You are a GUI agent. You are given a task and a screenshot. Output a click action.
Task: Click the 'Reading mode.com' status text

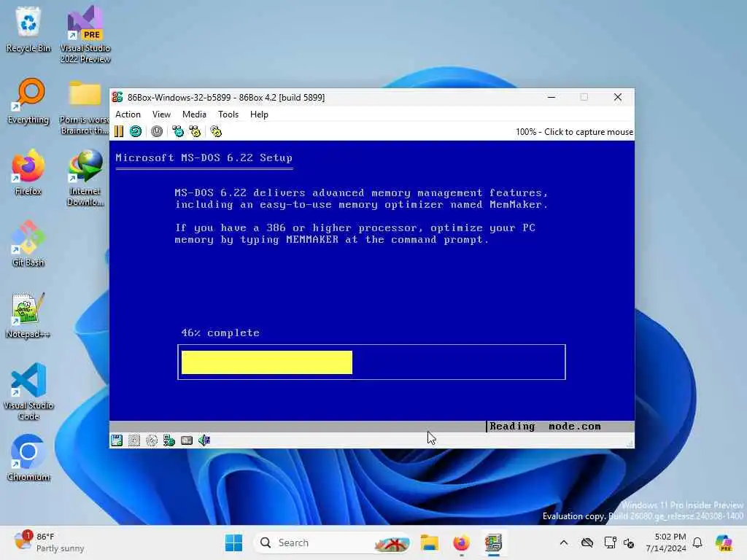[x=545, y=426]
